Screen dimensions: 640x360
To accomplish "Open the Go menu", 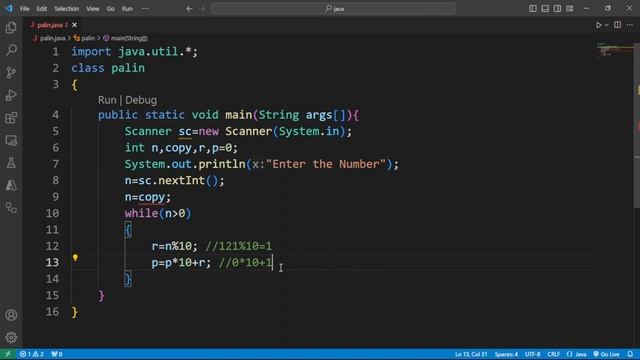I will click(111, 9).
